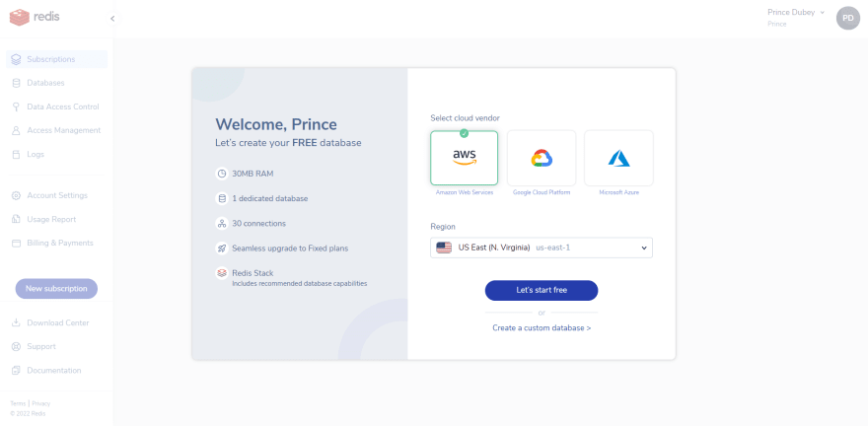This screenshot has height=426, width=868.
Task: Click the Access Management person icon
Action: click(16, 130)
